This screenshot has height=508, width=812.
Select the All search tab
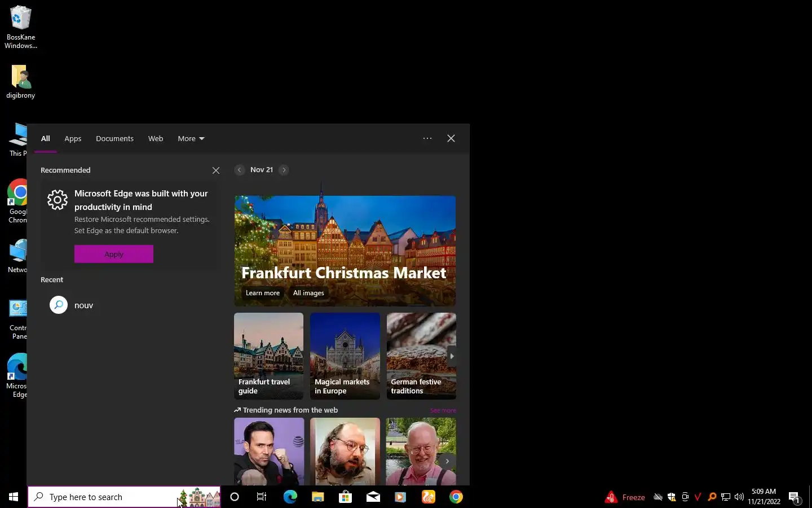click(46, 138)
